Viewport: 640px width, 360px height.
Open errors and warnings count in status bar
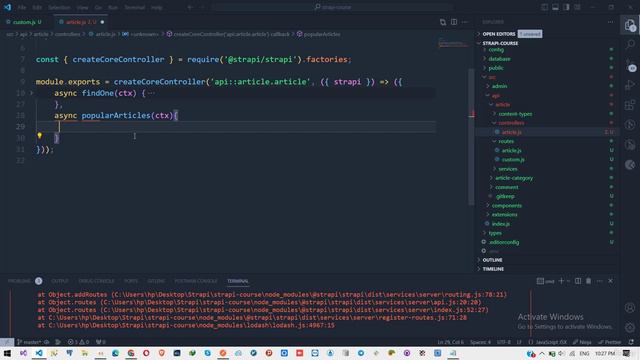(x=78, y=342)
